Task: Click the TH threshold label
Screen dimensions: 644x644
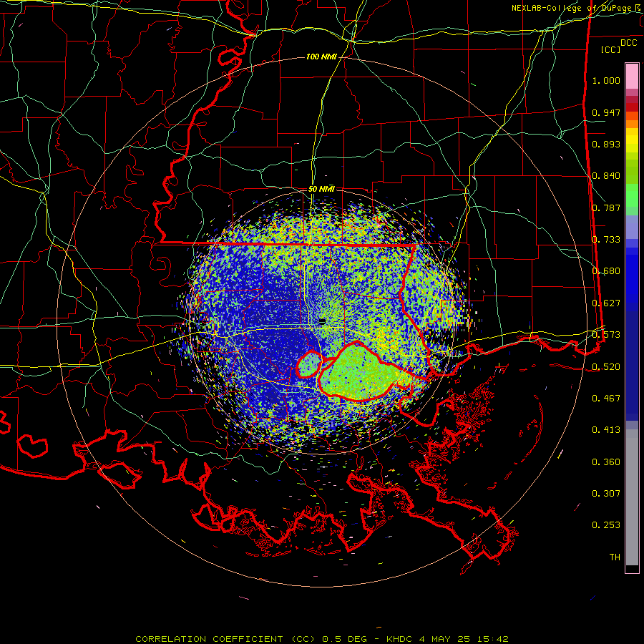Action: click(615, 557)
